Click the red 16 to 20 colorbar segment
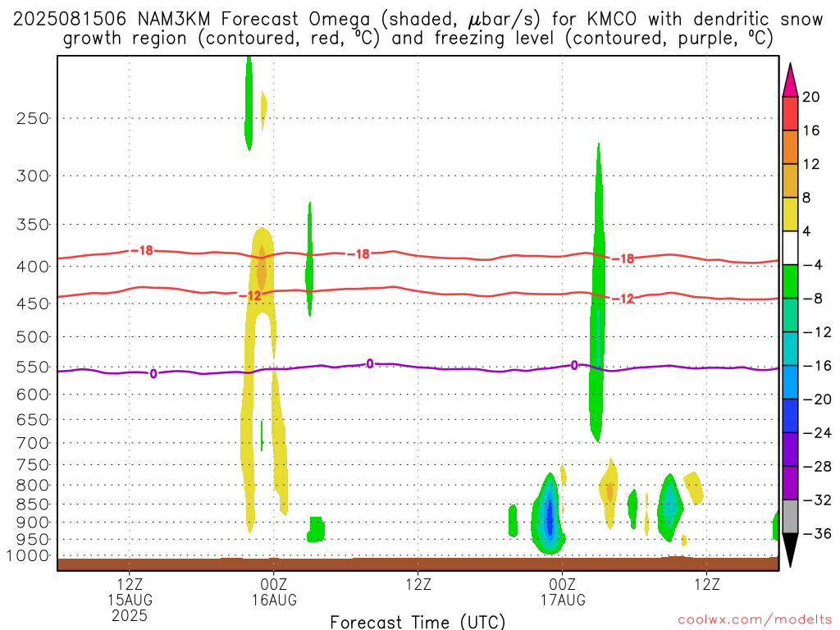 (x=790, y=113)
